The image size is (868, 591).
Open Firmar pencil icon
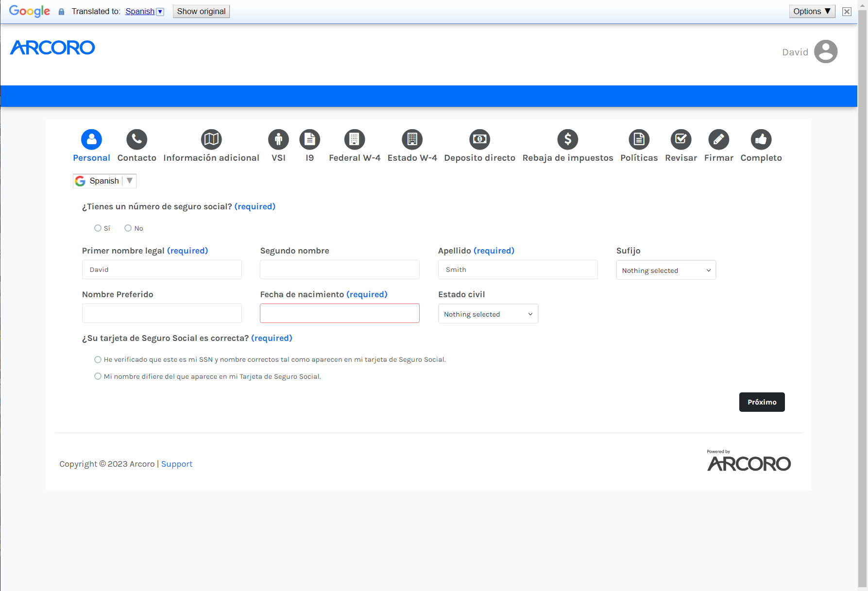pos(719,139)
